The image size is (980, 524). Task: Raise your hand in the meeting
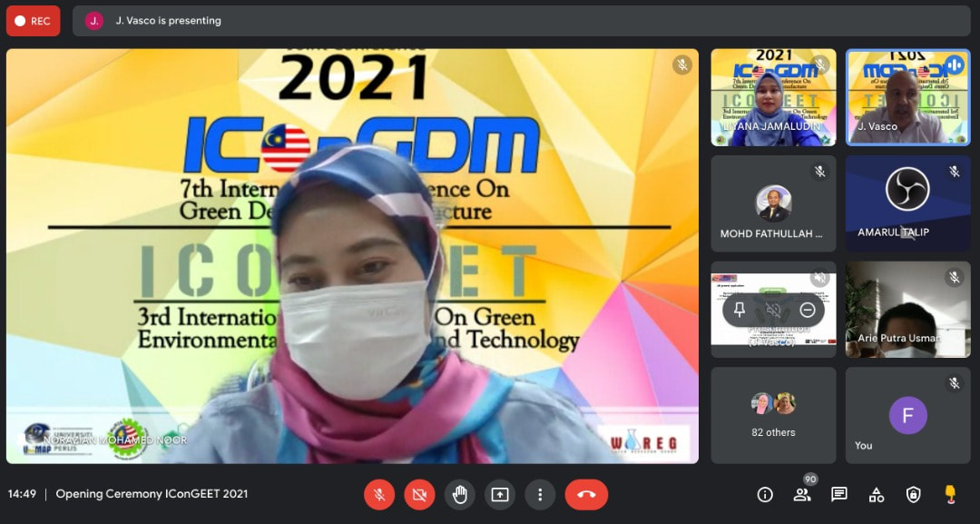click(x=460, y=494)
